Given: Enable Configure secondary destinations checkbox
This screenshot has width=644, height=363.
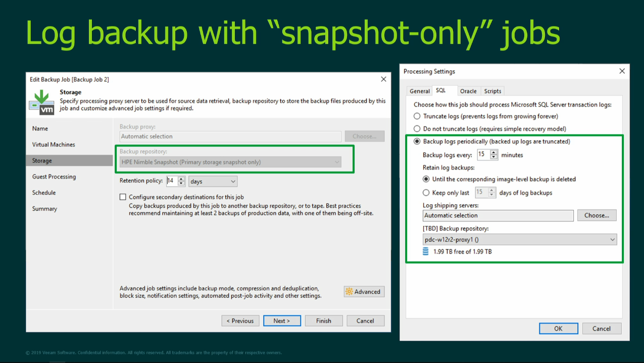Looking at the screenshot, I should (x=123, y=197).
